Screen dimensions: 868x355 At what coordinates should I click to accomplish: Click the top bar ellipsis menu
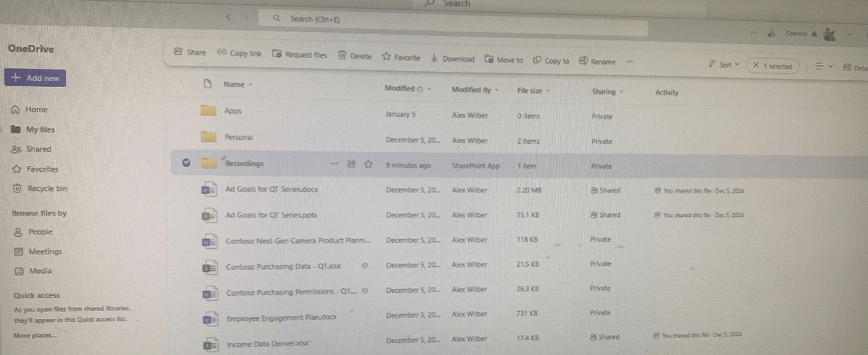coord(753,33)
